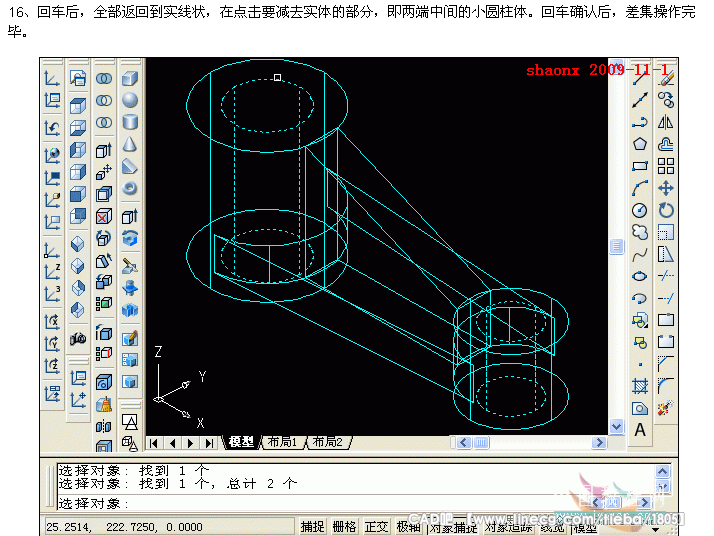Click the command window scroll up arrow

[663, 471]
